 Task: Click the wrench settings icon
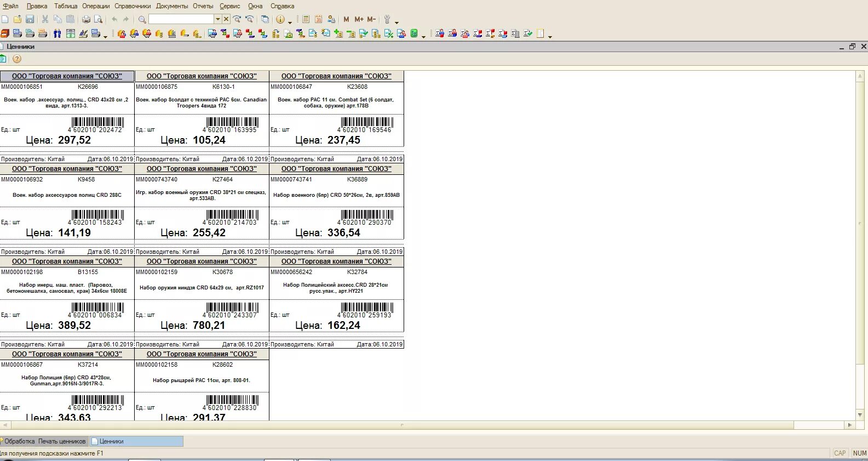click(387, 19)
